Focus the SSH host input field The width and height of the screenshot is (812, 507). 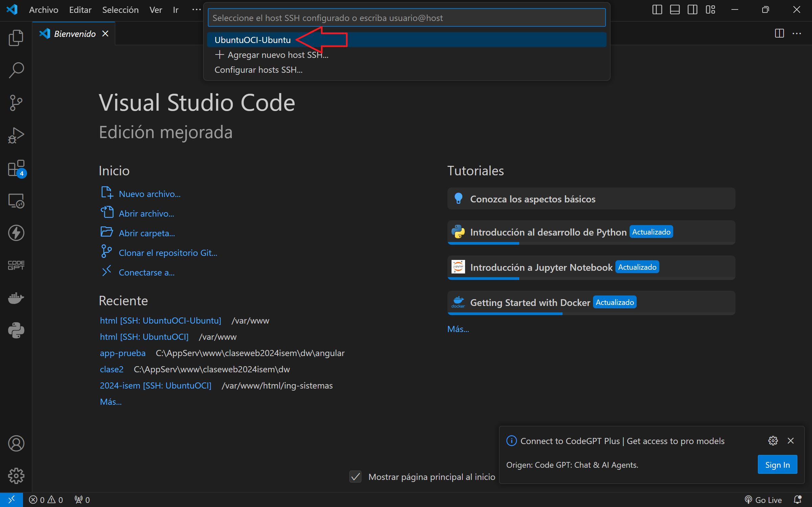click(407, 18)
